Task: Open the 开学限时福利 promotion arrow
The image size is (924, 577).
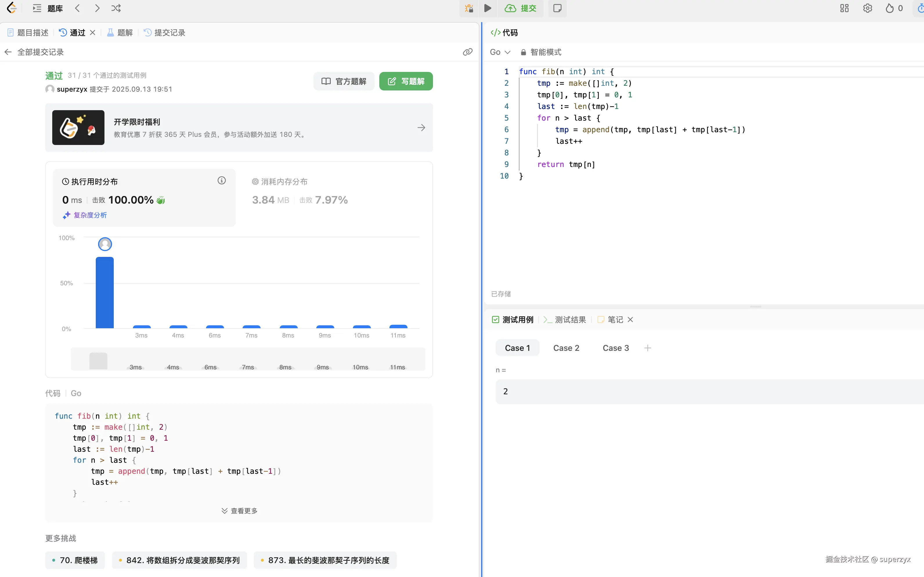Action: click(x=421, y=128)
